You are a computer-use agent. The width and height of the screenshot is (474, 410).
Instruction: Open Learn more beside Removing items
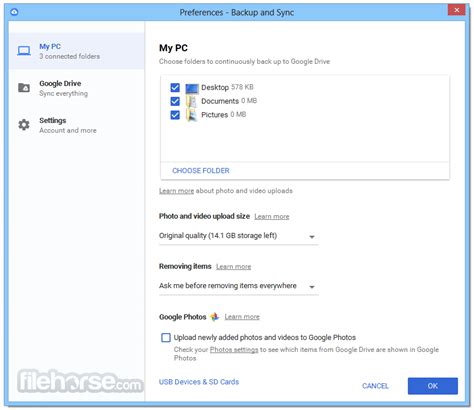[233, 267]
